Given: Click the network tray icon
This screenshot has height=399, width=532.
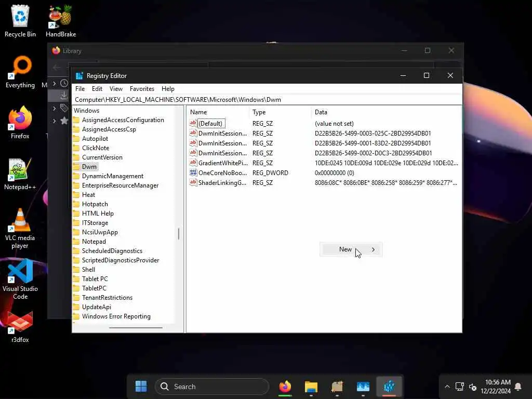Looking at the screenshot, I should pos(460,387).
